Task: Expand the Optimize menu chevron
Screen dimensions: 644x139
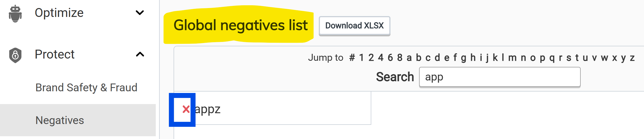Action: point(140,13)
